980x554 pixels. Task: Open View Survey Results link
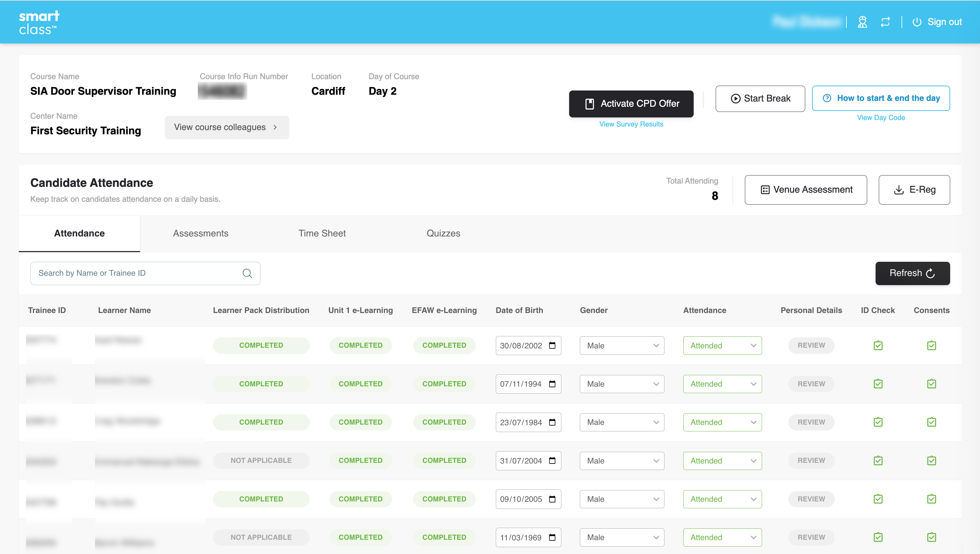click(631, 124)
